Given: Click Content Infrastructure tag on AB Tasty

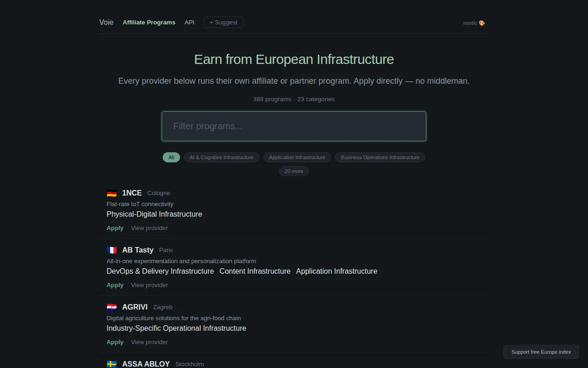Looking at the screenshot, I should pos(255,271).
